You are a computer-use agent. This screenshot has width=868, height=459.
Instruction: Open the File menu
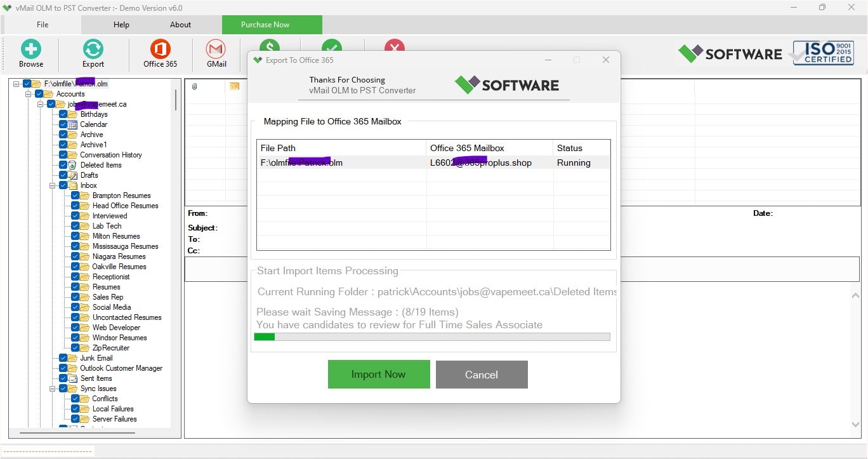tap(43, 25)
